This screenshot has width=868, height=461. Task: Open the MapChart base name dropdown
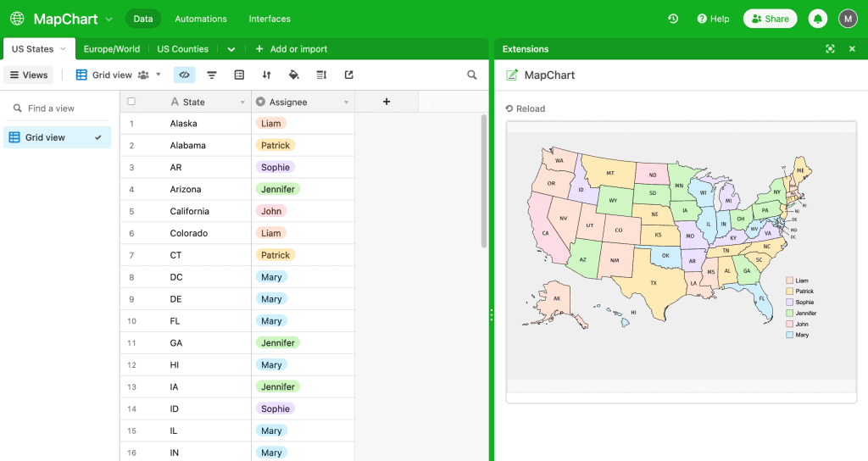tap(109, 19)
